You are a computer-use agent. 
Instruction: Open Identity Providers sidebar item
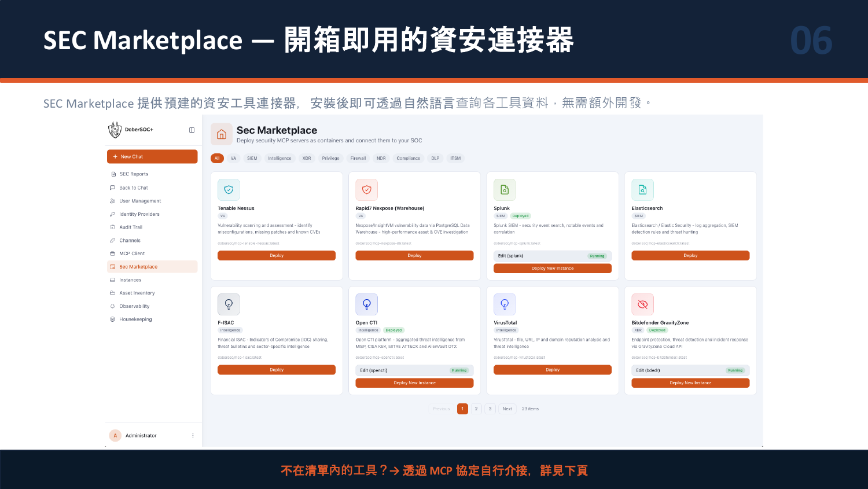coord(152,214)
